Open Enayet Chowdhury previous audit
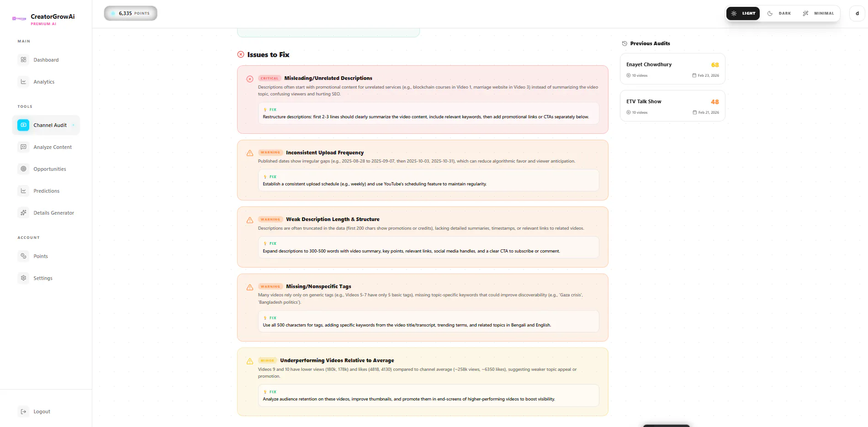The image size is (868, 427). tap(672, 69)
